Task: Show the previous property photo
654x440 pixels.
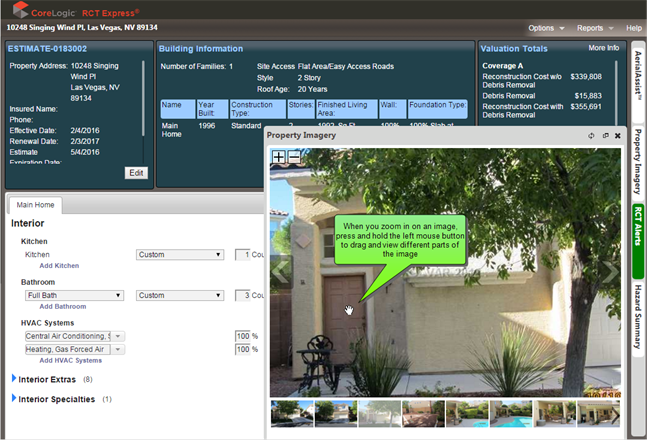Action: (x=281, y=270)
